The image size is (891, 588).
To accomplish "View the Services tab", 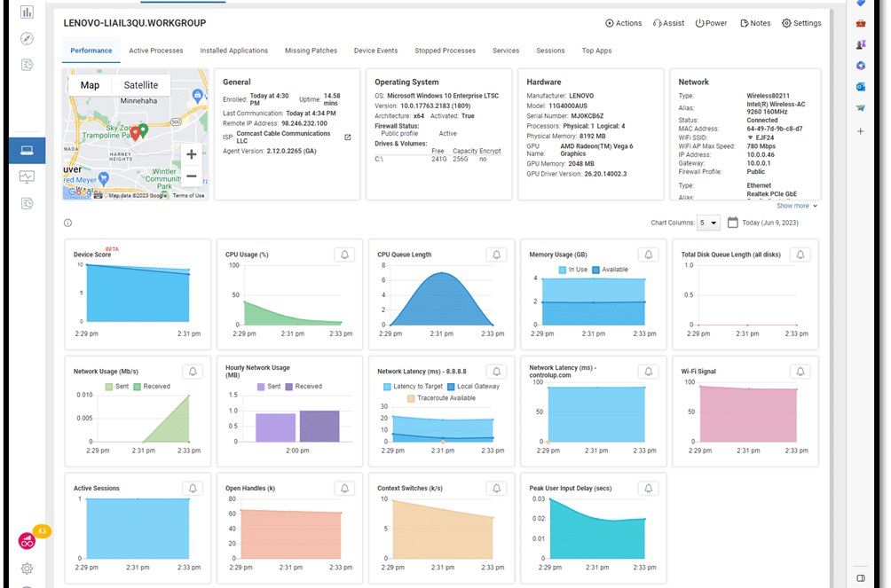I will pos(506,51).
